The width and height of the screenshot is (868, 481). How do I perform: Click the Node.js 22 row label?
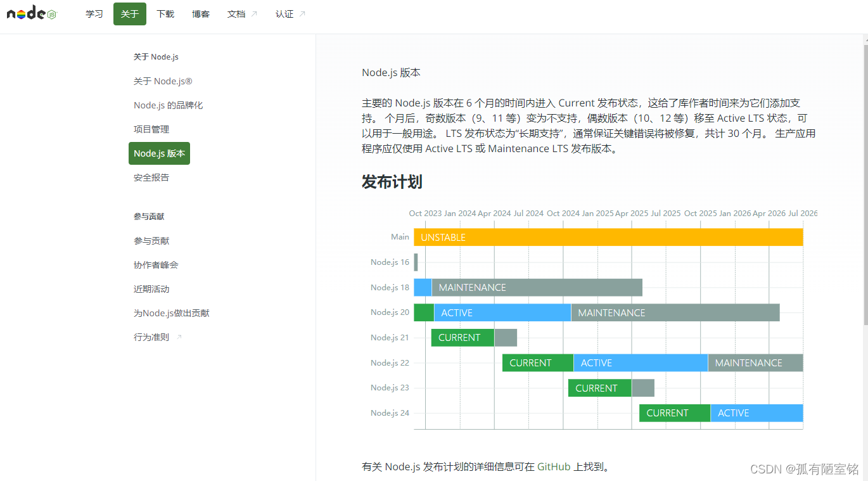point(390,362)
